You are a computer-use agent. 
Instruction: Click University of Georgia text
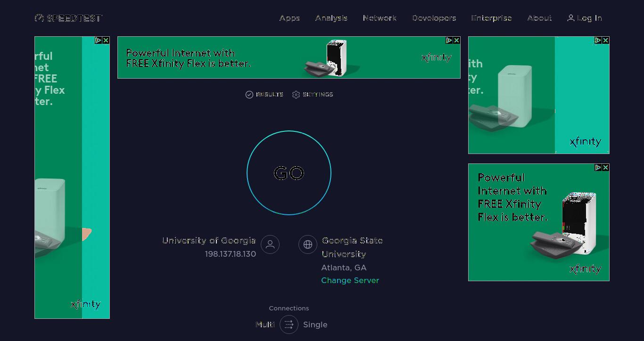209,241
